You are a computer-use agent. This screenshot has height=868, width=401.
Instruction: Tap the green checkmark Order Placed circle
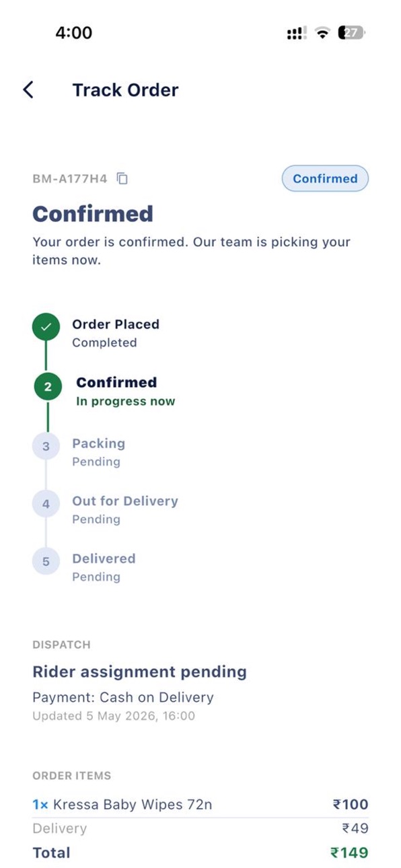pyautogui.click(x=46, y=328)
